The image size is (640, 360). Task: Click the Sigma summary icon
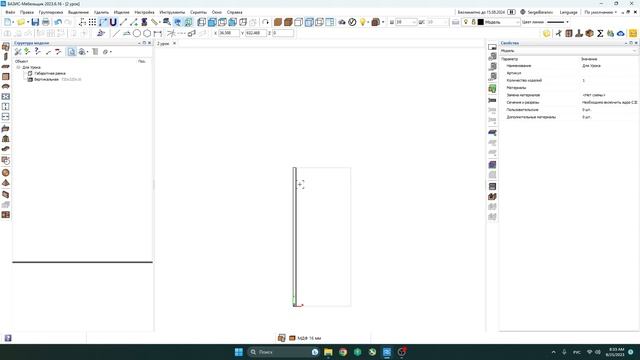600,33
